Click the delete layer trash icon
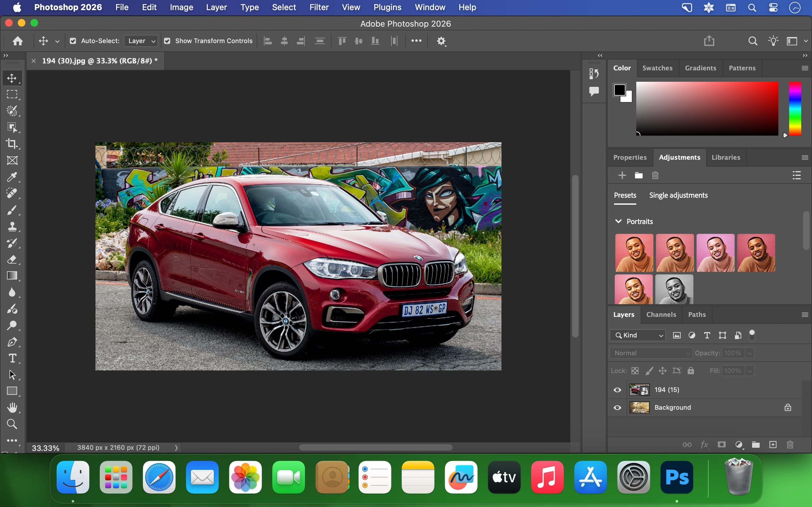The height and width of the screenshot is (507, 812). coord(790,445)
